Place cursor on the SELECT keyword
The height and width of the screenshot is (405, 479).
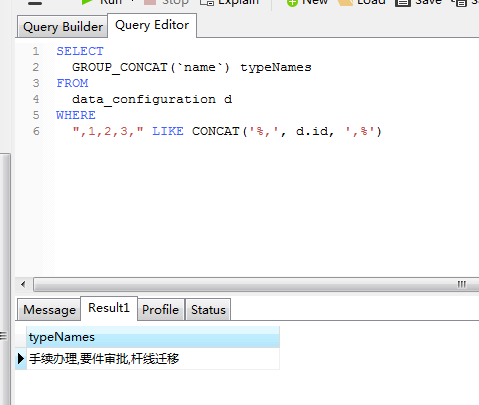[80, 51]
